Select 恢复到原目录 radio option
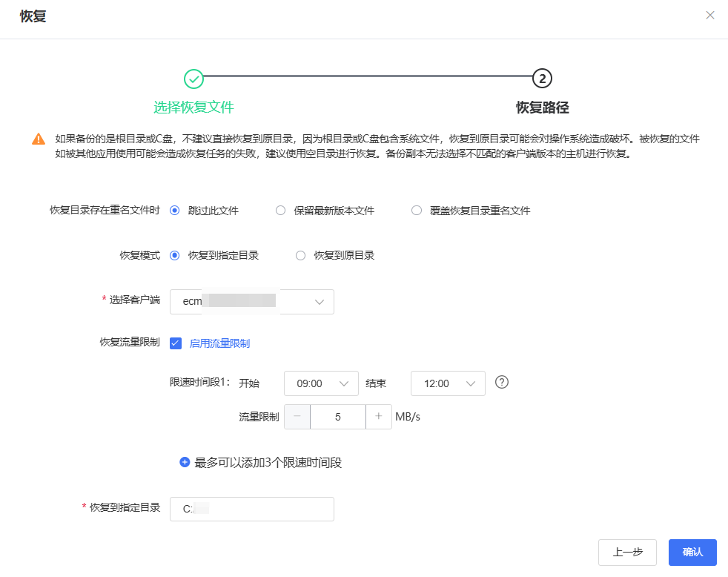This screenshot has width=728, height=577. (x=301, y=256)
